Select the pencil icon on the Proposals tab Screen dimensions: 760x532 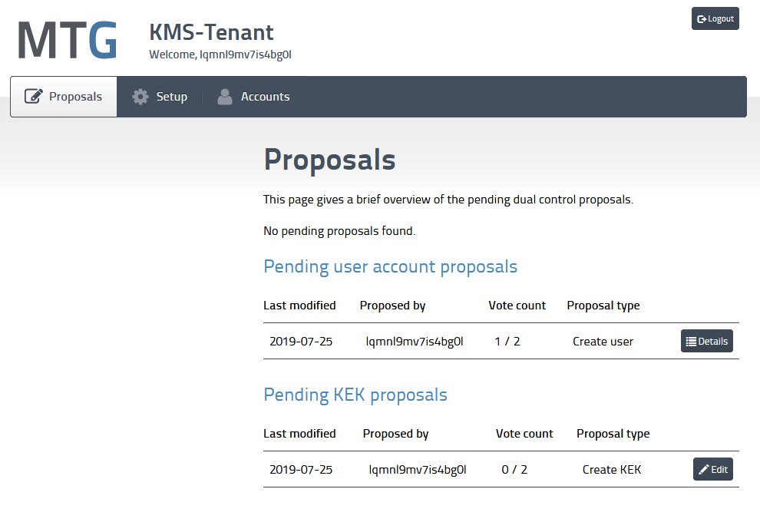33,96
